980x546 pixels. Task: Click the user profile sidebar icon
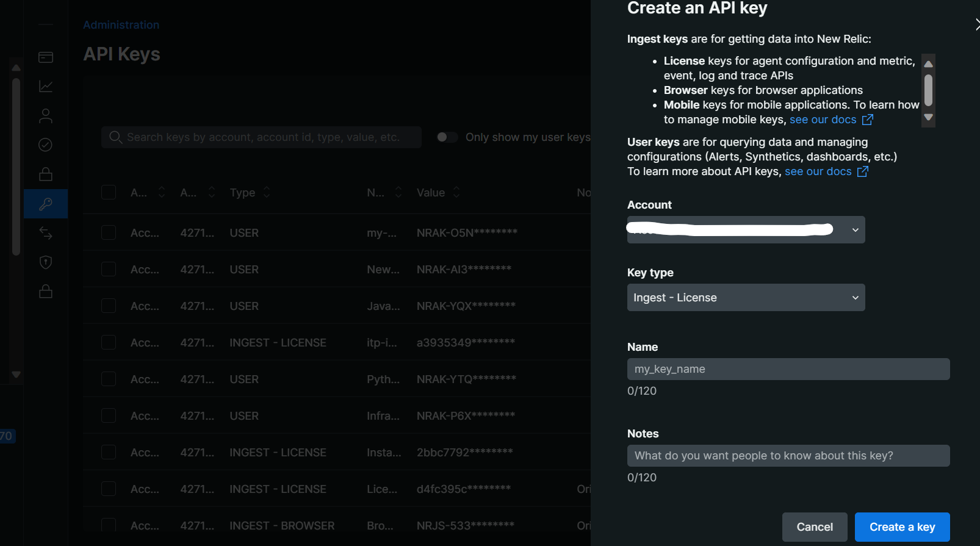point(46,116)
